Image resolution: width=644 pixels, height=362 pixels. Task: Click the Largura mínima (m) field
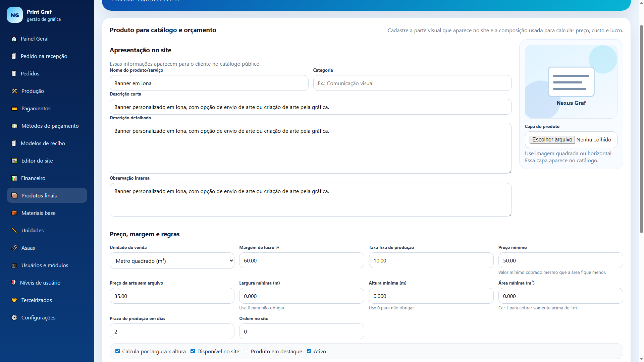[302, 296]
